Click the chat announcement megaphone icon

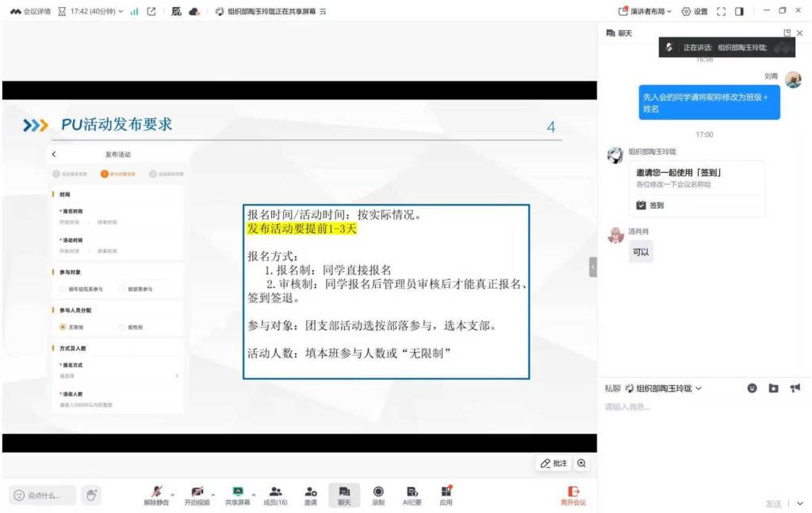[795, 388]
